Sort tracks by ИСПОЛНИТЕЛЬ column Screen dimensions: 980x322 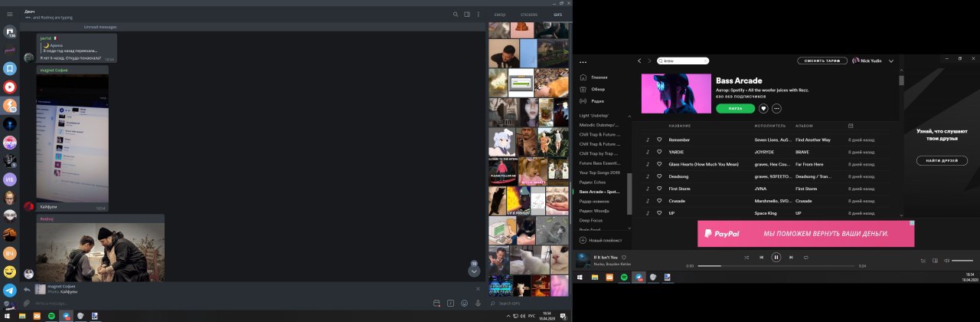tap(770, 126)
